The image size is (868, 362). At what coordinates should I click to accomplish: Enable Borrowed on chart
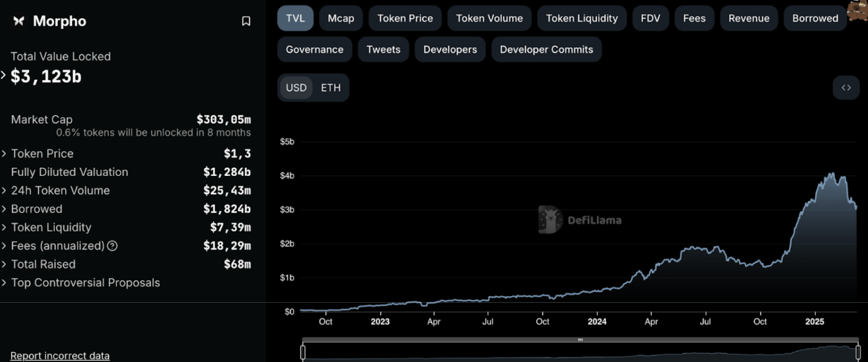coord(815,18)
